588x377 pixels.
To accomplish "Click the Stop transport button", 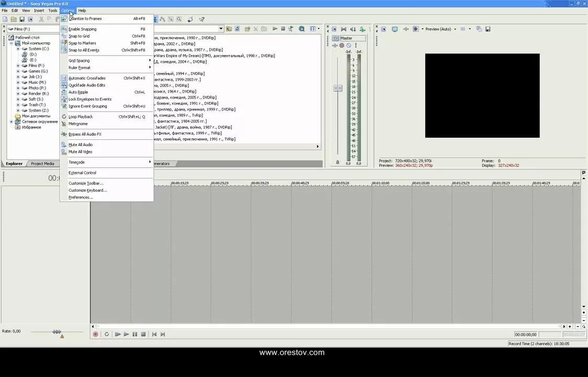I will pos(143,334).
